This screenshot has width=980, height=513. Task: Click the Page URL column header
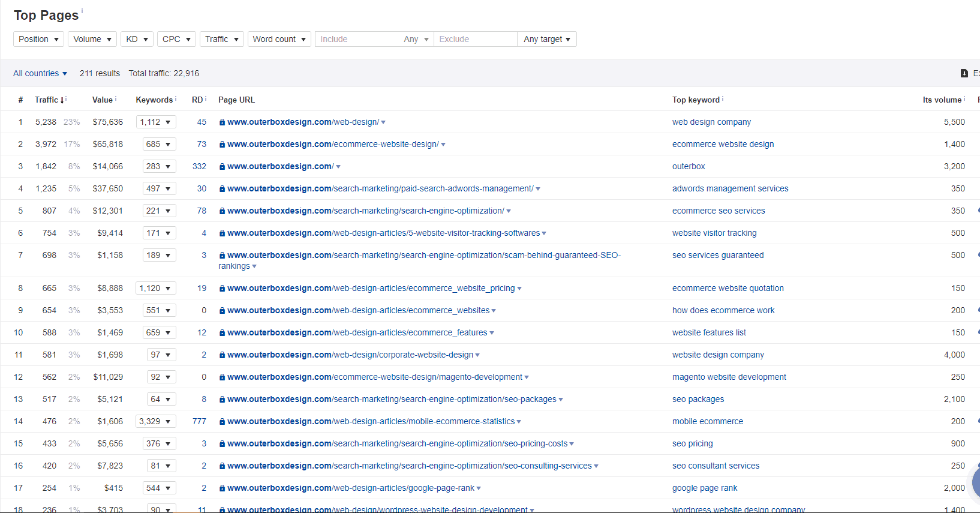tap(236, 100)
